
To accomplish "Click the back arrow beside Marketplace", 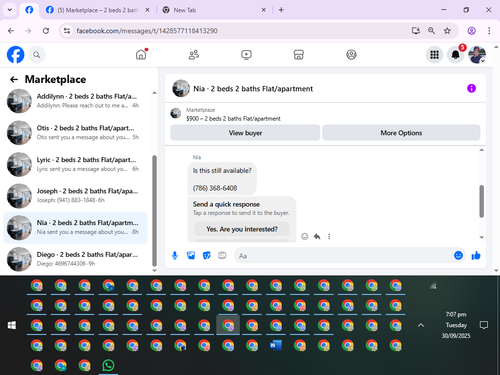I will click(14, 79).
